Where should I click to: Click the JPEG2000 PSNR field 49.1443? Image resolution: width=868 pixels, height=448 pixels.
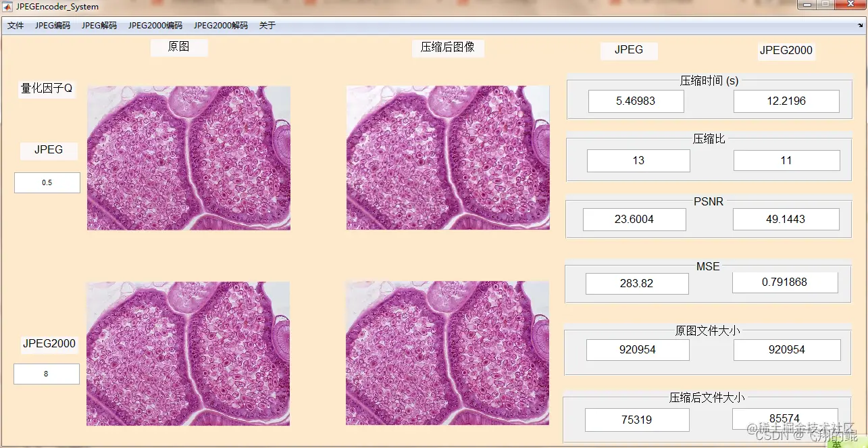786,220
